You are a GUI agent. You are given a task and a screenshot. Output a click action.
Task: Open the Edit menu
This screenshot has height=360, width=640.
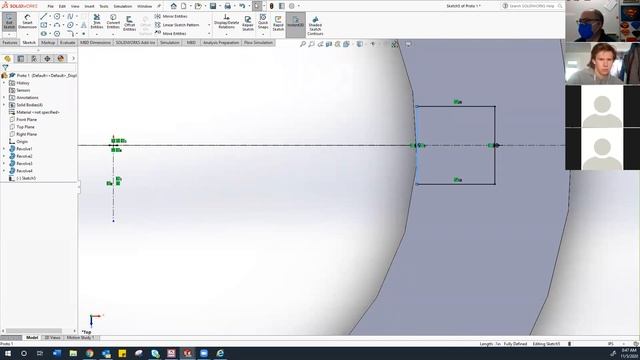(x=62, y=6)
